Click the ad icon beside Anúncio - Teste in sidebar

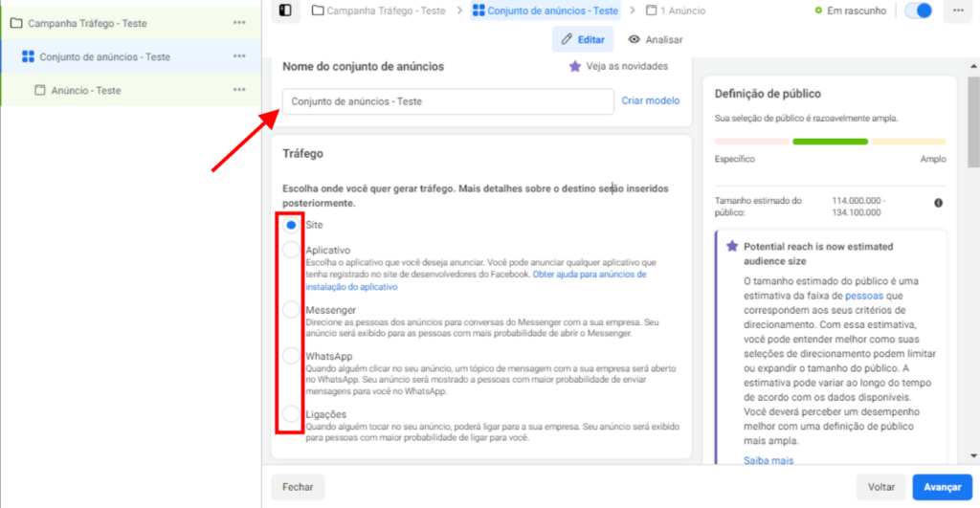(x=40, y=90)
